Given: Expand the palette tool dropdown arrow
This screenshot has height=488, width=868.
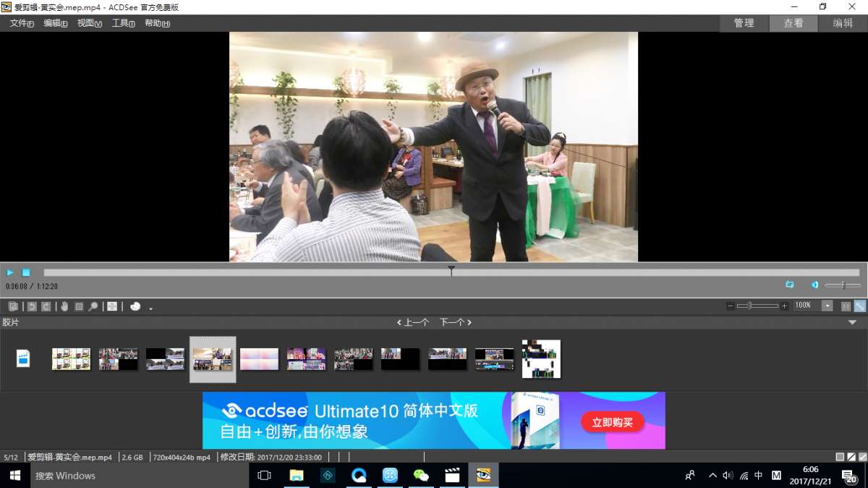Looking at the screenshot, I should pyautogui.click(x=150, y=308).
